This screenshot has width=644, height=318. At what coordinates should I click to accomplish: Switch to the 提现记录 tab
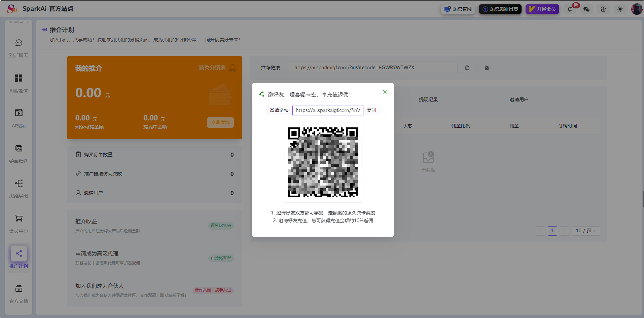click(428, 100)
